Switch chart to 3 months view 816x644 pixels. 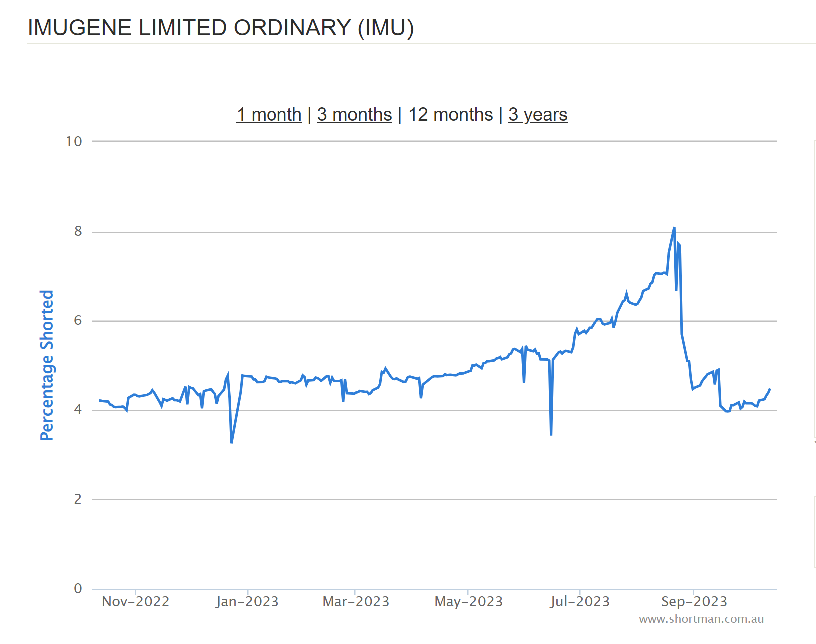[x=354, y=115]
